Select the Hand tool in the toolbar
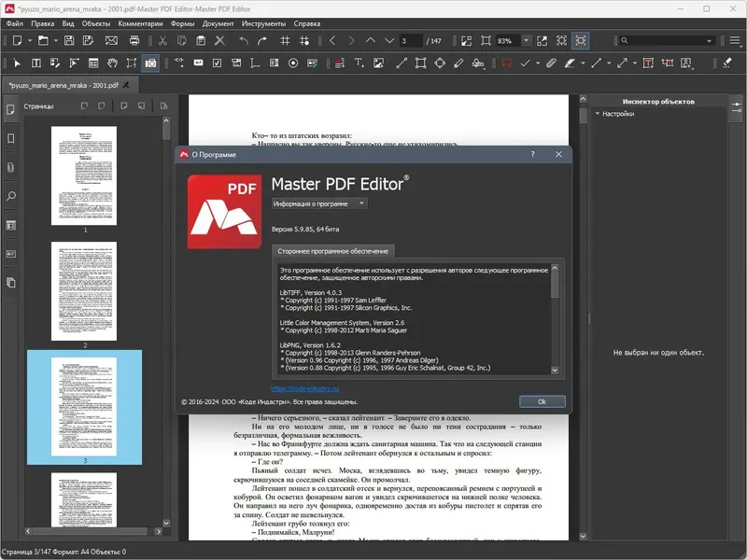 pos(110,62)
